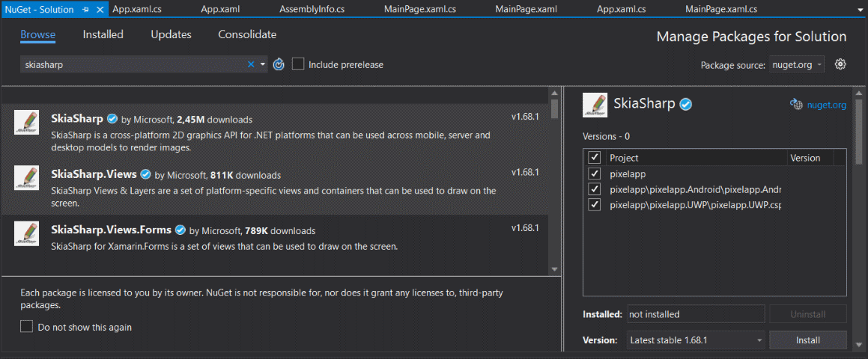This screenshot has width=868, height=359.
Task: Click the package list scrollbar down arrow
Action: point(554,269)
